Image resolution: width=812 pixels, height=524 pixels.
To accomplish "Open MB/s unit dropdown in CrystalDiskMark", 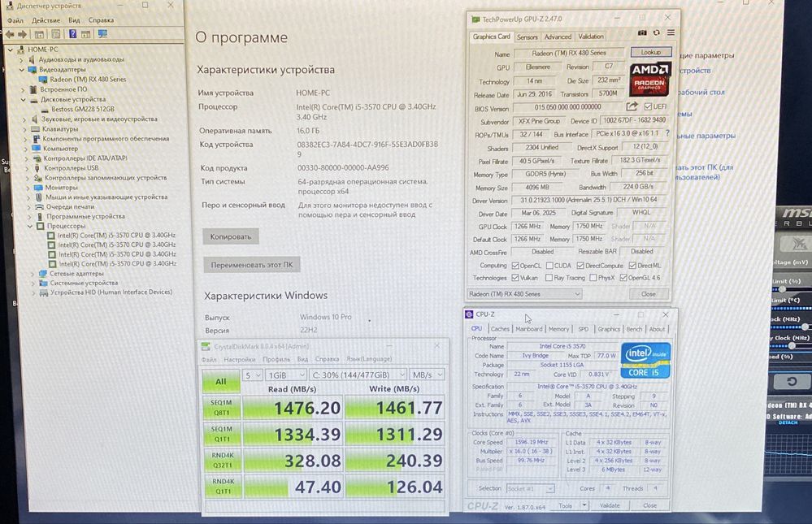I will [x=428, y=375].
